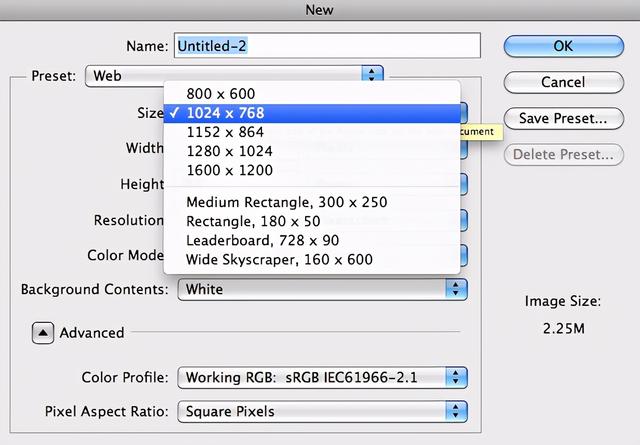Open the Pixel Aspect Ratio dropdown
This screenshot has height=445, width=640.
[x=322, y=411]
